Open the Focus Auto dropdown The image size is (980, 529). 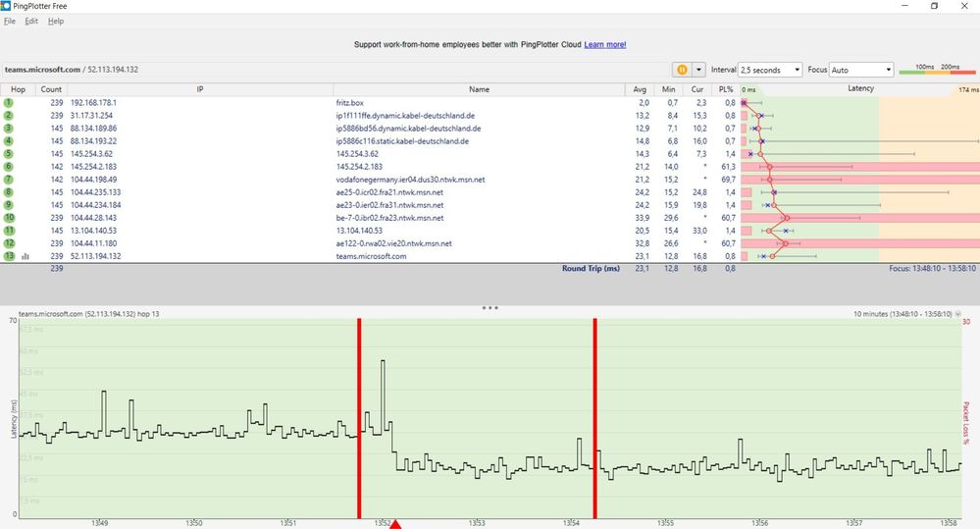(861, 70)
